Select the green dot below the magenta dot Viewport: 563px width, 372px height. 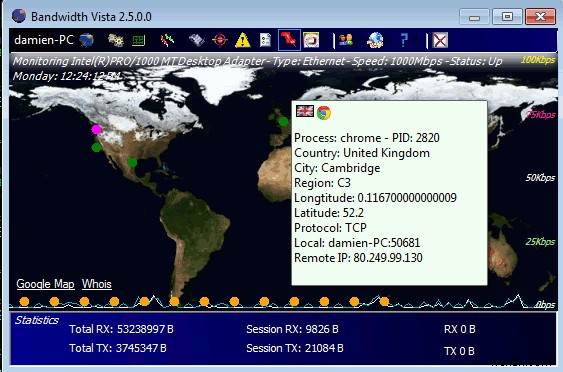point(96,147)
